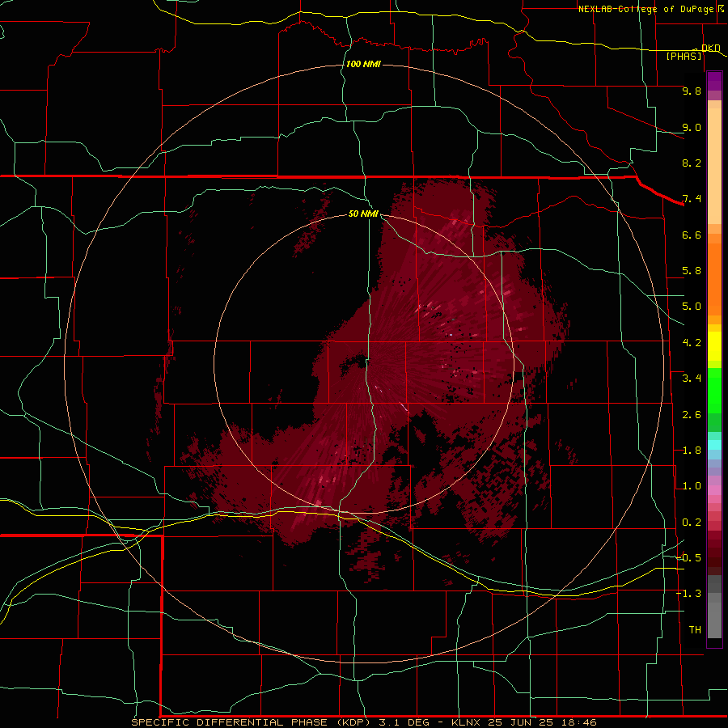Click the NEXLAB-College of DuPage label

pos(645,9)
